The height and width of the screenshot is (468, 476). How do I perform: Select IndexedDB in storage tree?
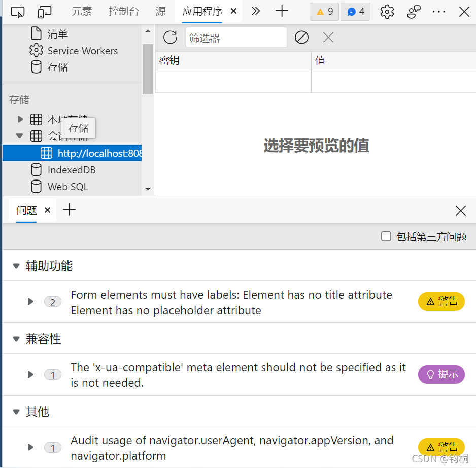pos(71,170)
